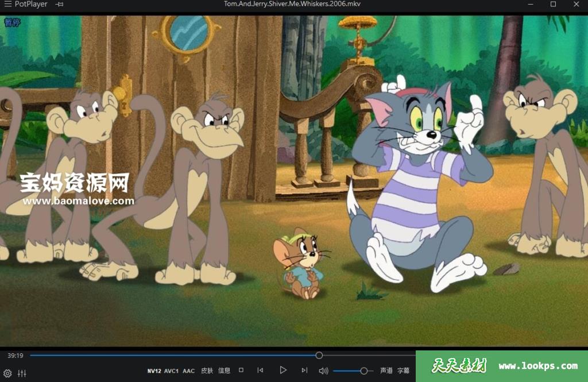
Task: Click the AAC audio codec label
Action: [x=188, y=371]
